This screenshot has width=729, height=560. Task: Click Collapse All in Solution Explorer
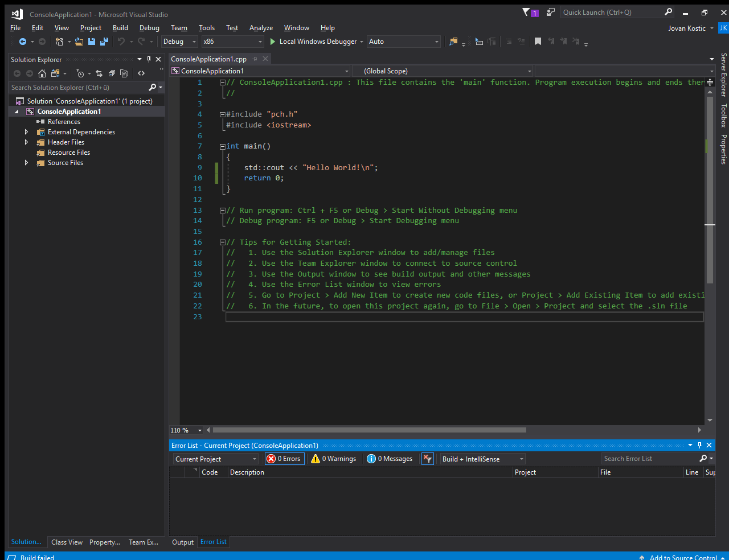112,73
